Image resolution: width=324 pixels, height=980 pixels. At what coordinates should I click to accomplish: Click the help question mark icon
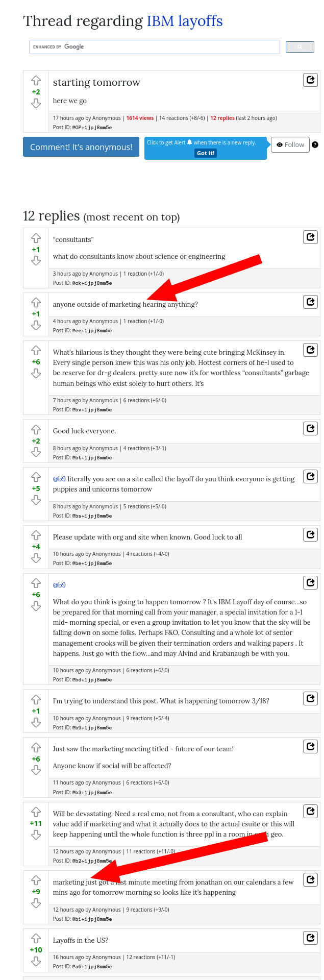(315, 145)
